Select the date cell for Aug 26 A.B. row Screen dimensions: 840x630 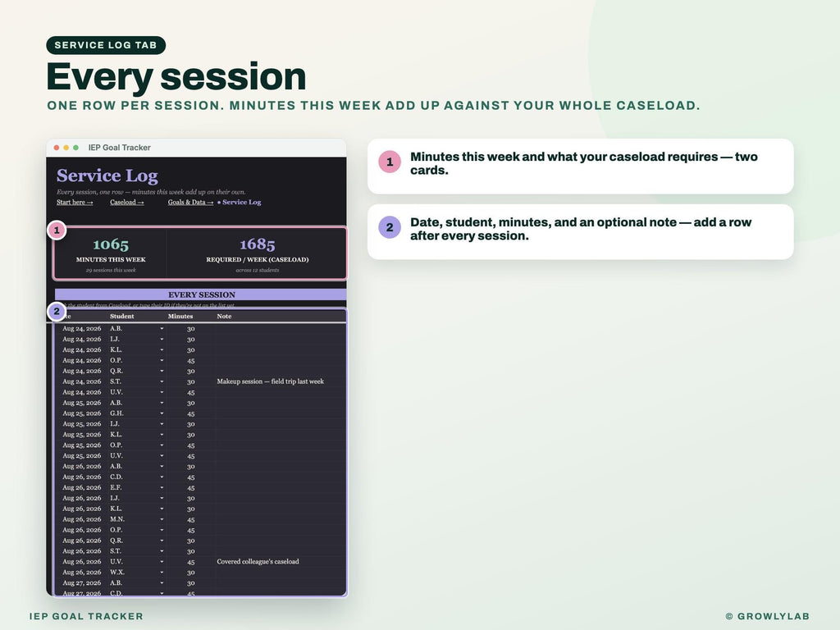coord(81,466)
